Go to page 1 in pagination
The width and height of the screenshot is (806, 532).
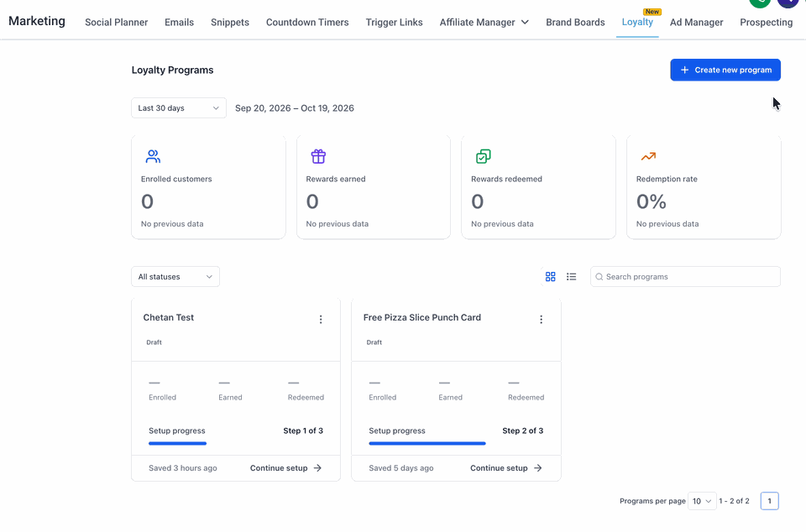click(x=770, y=501)
